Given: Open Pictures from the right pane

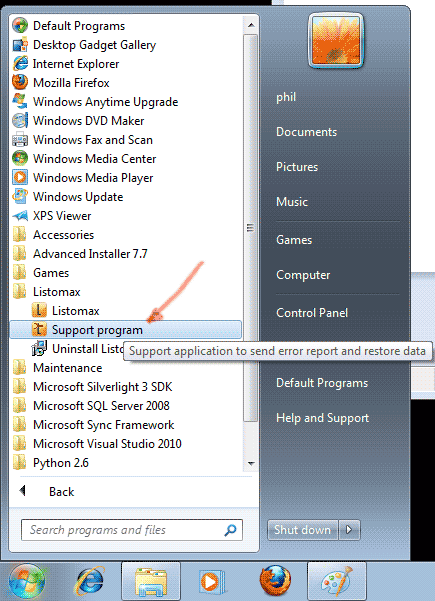Looking at the screenshot, I should (x=297, y=167).
